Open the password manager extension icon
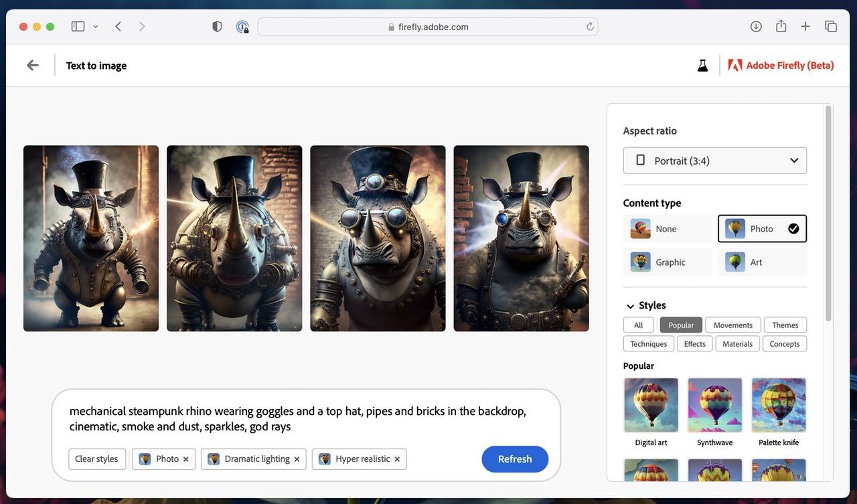857x504 pixels. click(x=242, y=27)
